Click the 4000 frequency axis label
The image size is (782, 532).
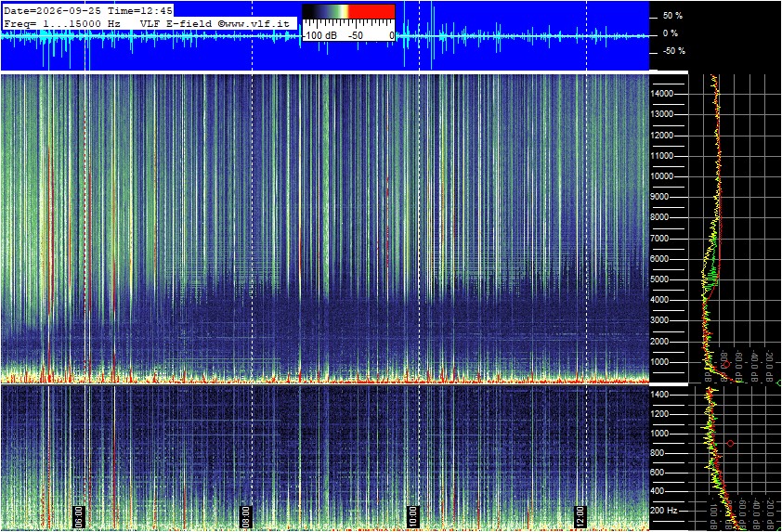click(x=659, y=300)
